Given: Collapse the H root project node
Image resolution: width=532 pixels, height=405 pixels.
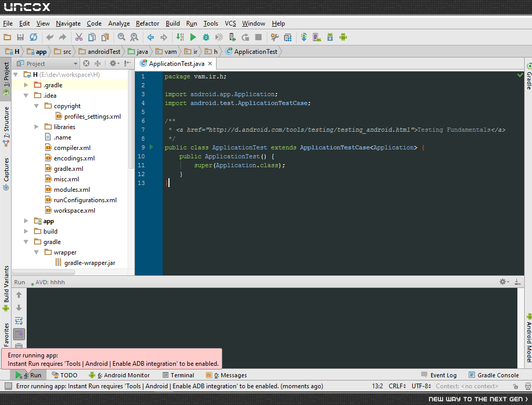Looking at the screenshot, I should 16,75.
